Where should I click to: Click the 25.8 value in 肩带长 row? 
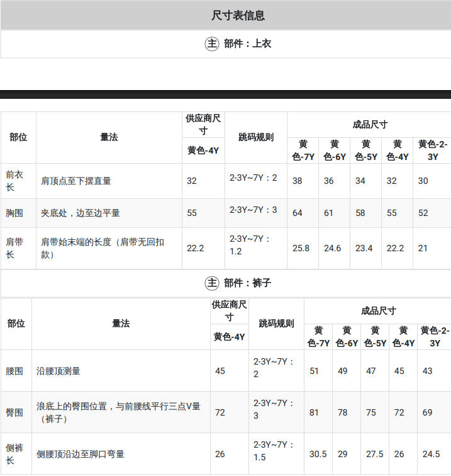(301, 248)
